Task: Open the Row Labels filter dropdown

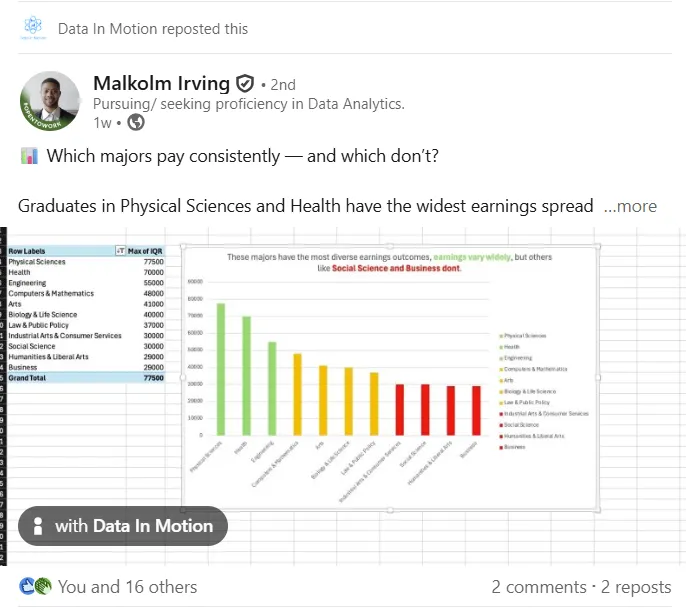Action: (x=120, y=251)
